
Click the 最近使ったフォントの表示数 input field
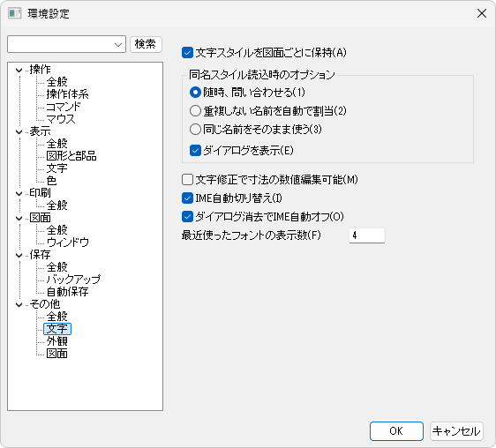tap(367, 235)
